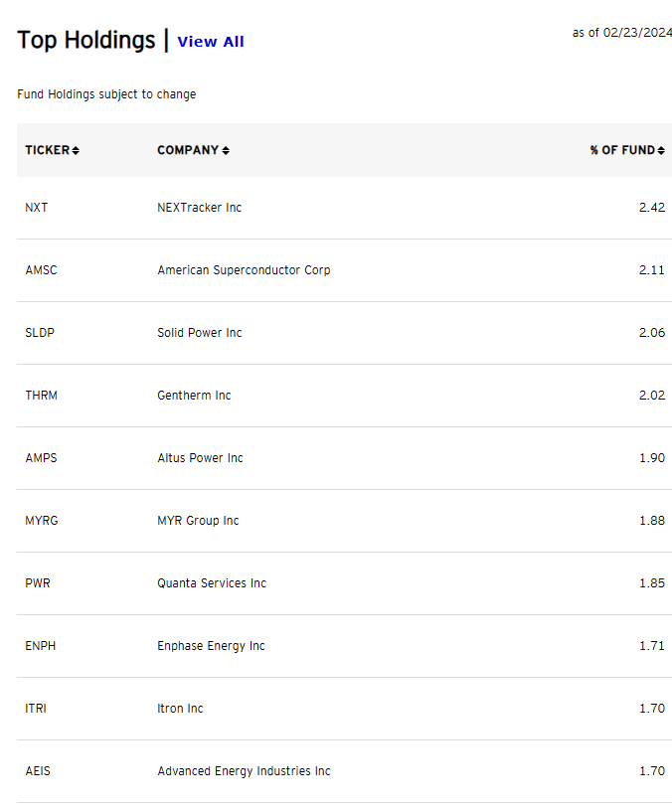Click Altus Power Inc company name
672x812 pixels.
(200, 458)
